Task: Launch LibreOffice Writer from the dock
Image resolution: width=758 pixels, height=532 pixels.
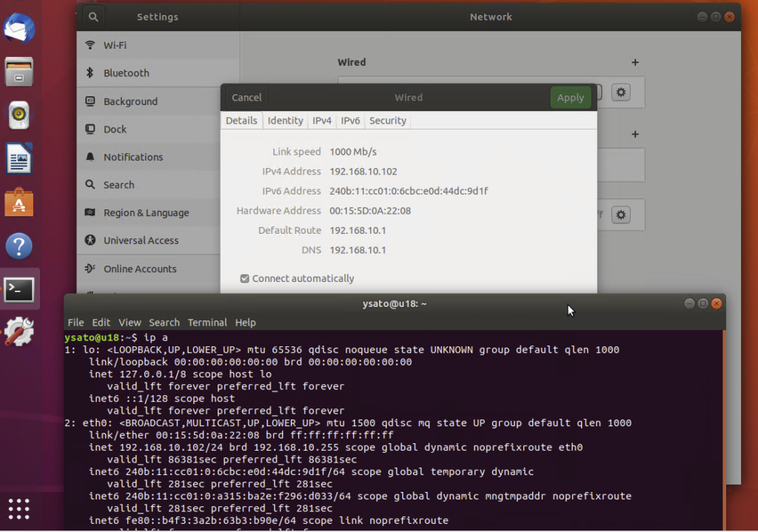Action: coord(19,158)
